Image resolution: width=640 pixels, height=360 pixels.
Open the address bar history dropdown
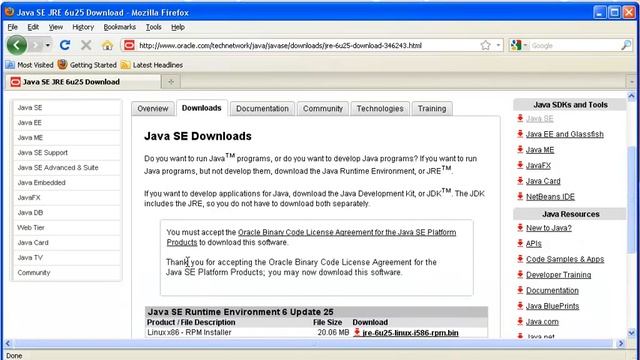tap(498, 45)
